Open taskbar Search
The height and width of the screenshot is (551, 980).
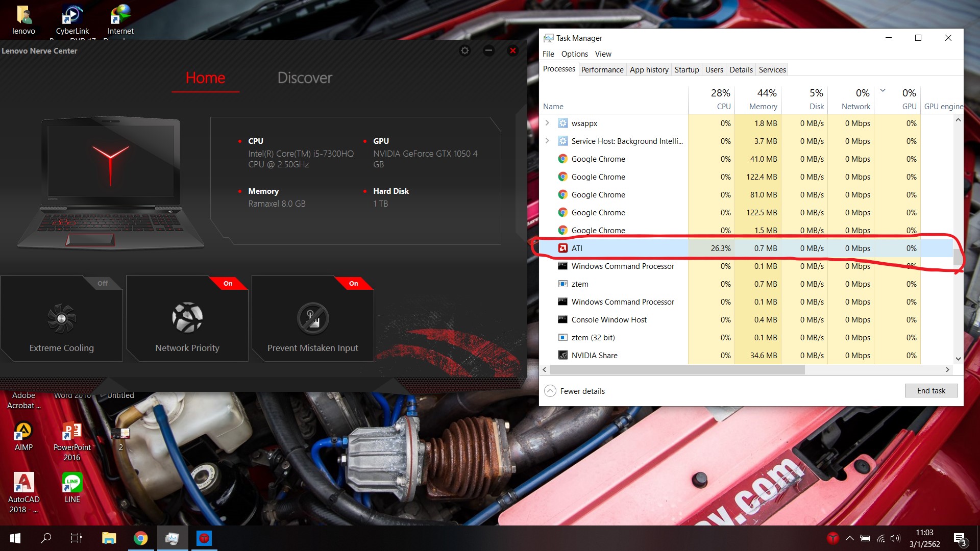46,538
